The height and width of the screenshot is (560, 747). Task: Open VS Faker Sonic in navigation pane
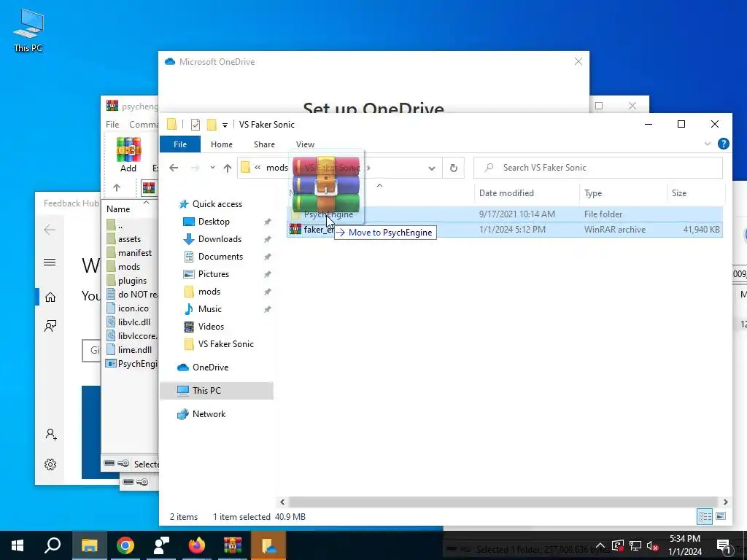(225, 344)
